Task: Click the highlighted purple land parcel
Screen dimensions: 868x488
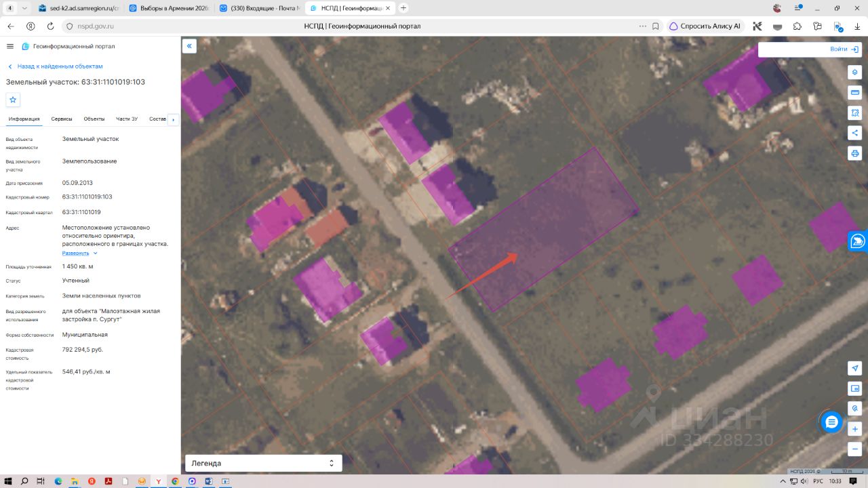Action: [542, 229]
